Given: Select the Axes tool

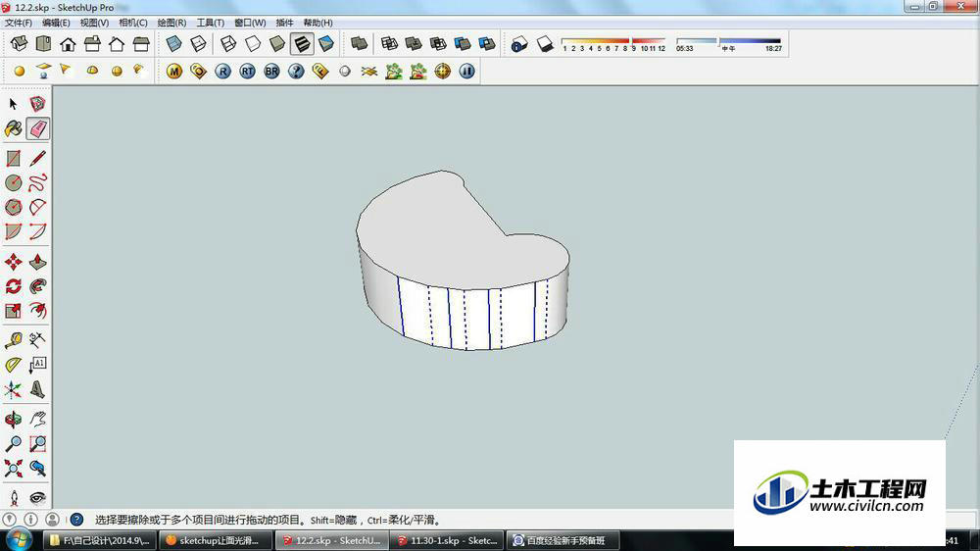Looking at the screenshot, I should [13, 389].
